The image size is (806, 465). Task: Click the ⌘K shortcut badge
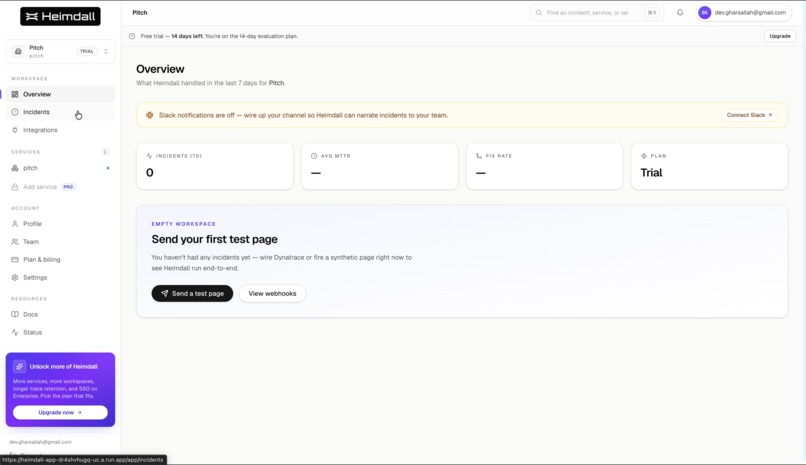[652, 12]
